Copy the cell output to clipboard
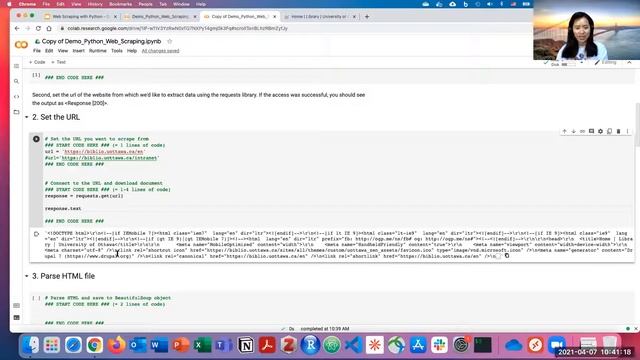Screen dimensions: 640x360 point(507,256)
